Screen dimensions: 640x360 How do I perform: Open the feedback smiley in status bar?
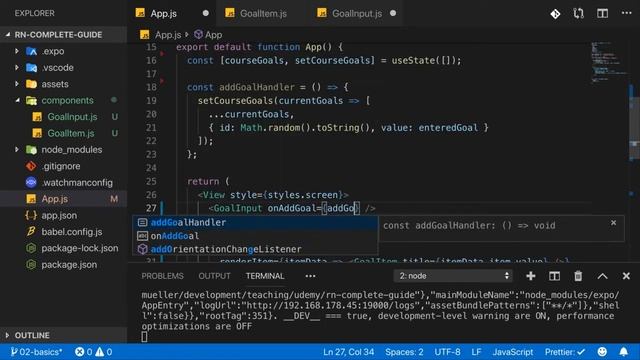tap(602, 351)
